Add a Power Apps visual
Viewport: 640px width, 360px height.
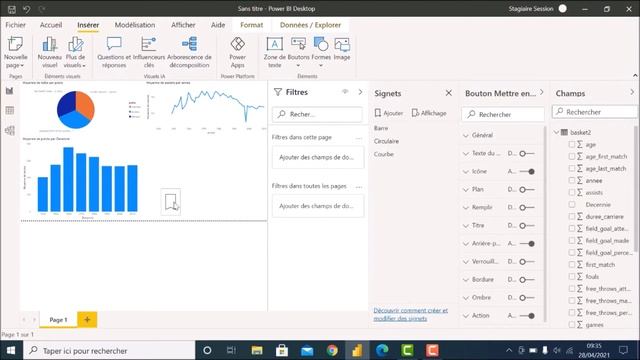[x=238, y=52]
